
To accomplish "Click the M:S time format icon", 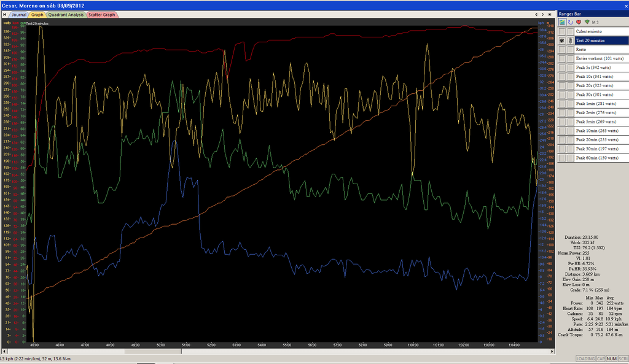I will click(596, 22).
